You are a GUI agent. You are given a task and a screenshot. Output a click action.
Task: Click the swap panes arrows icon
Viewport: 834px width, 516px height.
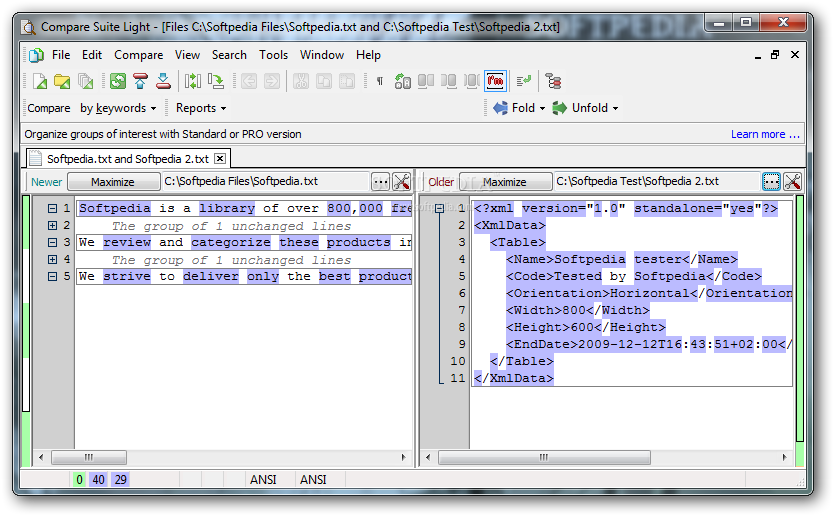point(193,81)
